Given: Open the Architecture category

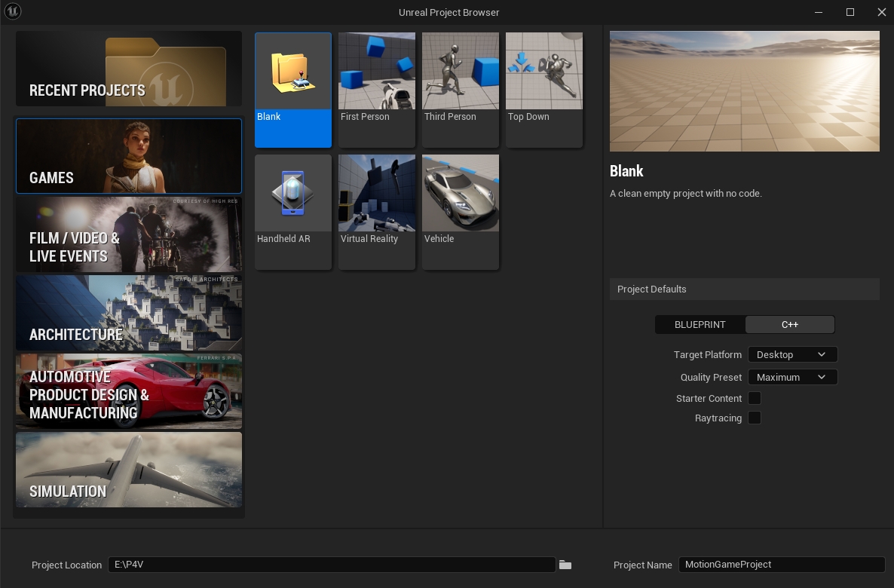Looking at the screenshot, I should click(129, 313).
